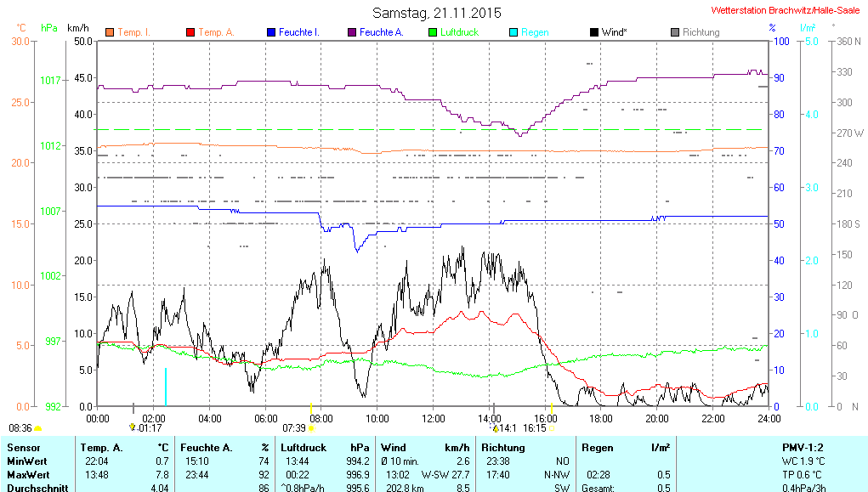This screenshot has width=868, height=492.
Task: Click the black Wind legend swatch
Action: [x=594, y=32]
